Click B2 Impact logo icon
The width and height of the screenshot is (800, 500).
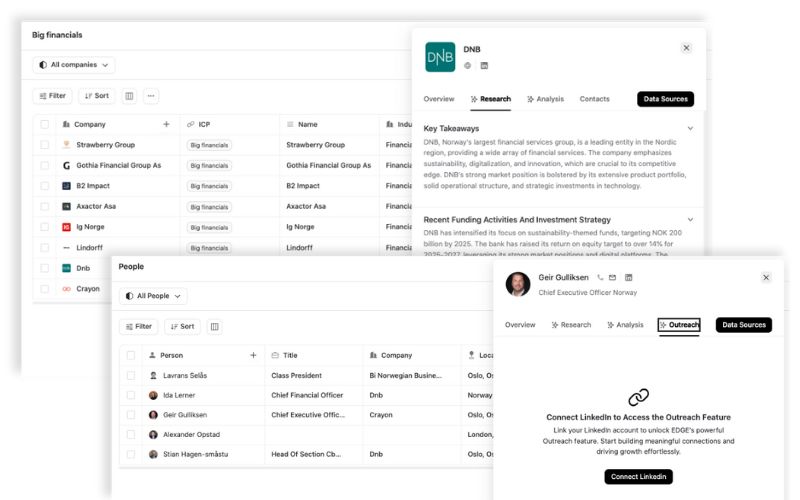[x=66, y=186]
